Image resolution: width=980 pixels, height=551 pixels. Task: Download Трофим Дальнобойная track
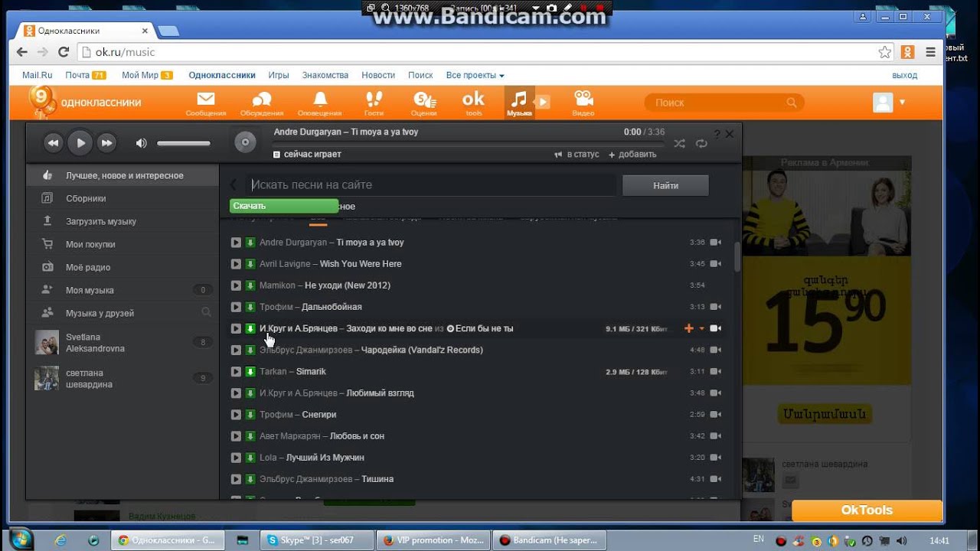(250, 307)
